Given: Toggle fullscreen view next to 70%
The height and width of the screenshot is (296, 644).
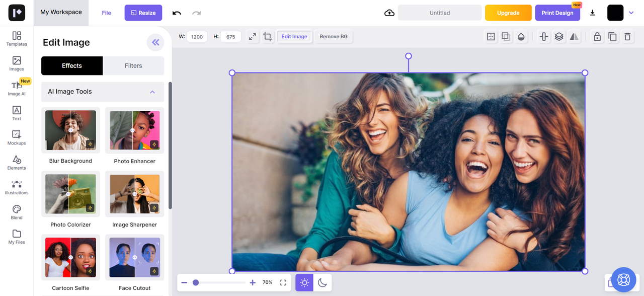Looking at the screenshot, I should 283,283.
